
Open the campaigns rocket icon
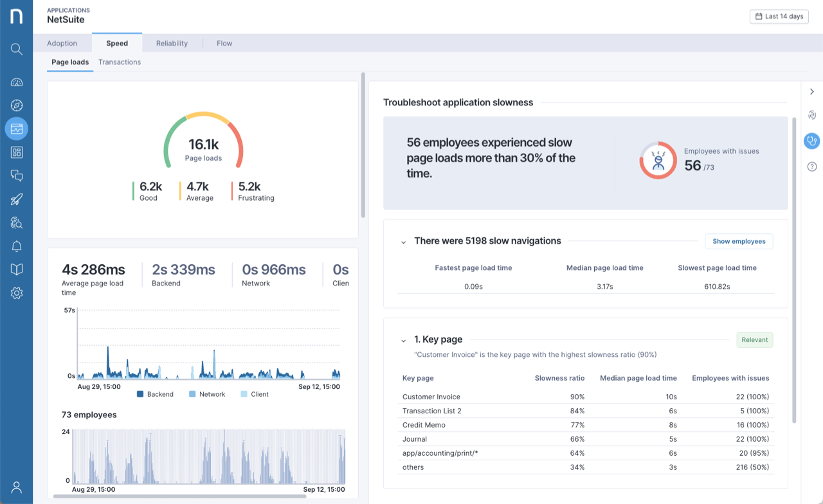tap(16, 199)
